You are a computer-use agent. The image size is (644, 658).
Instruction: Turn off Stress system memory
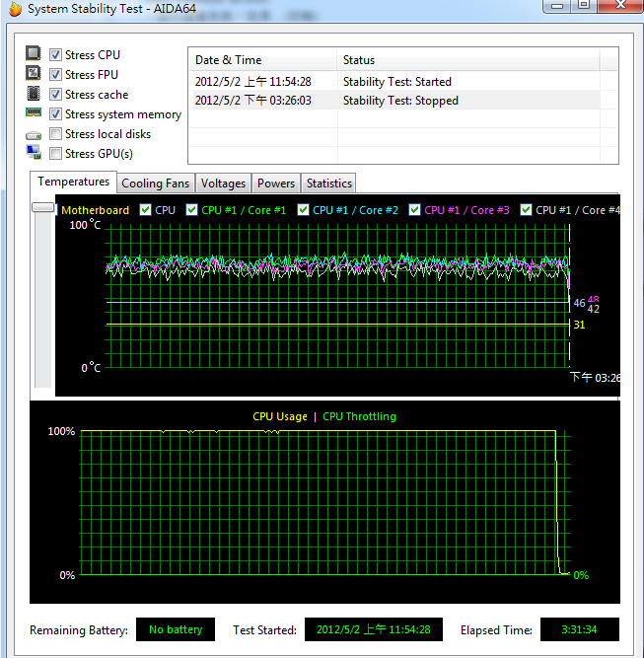pyautogui.click(x=55, y=114)
